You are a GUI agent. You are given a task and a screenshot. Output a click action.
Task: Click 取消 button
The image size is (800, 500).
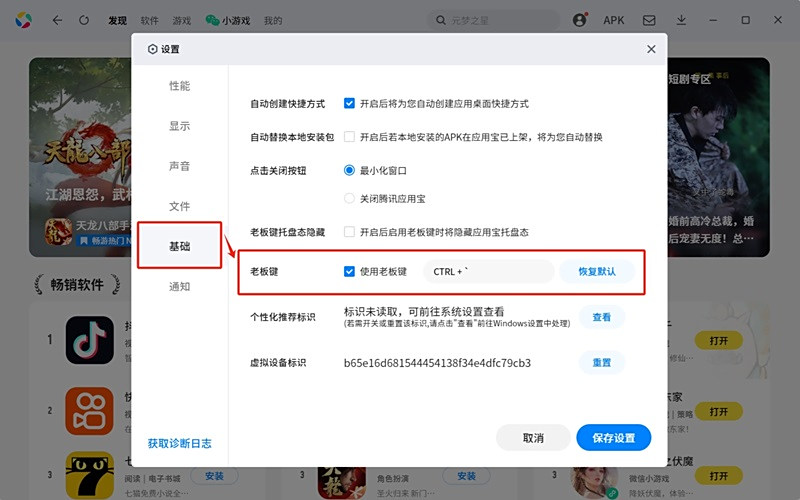[x=533, y=438]
